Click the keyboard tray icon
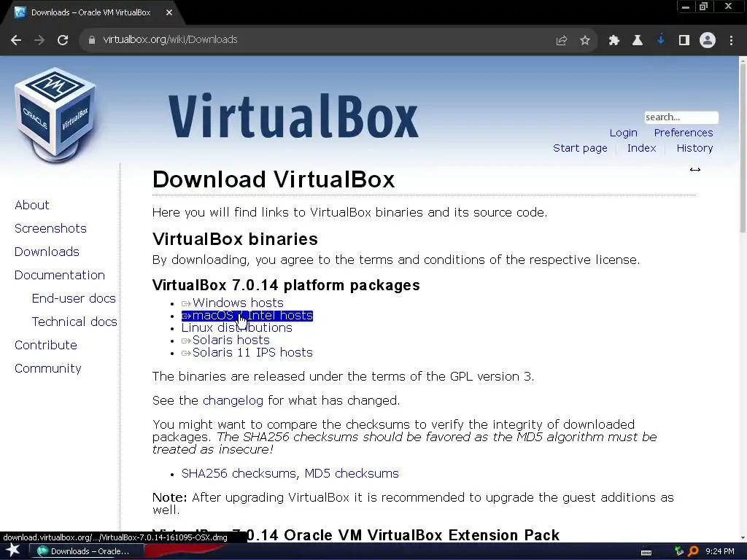 [646, 553]
